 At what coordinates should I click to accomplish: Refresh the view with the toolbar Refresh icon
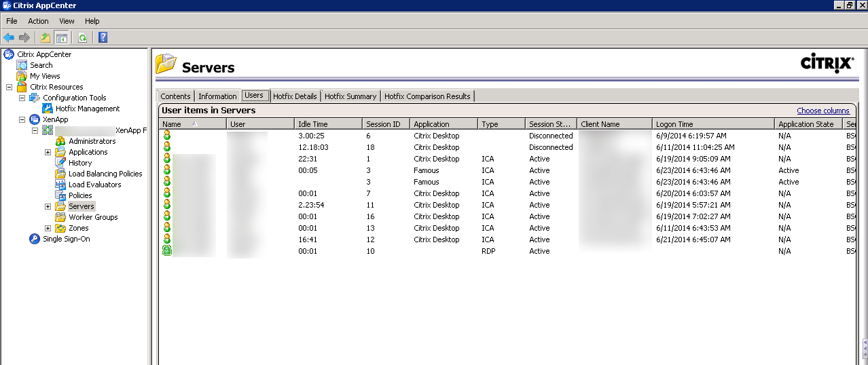(x=82, y=37)
